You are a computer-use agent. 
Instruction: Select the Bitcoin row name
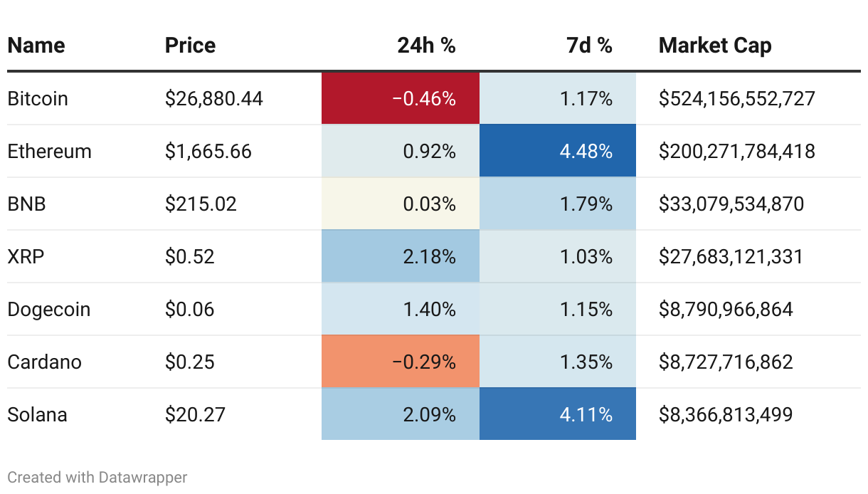pyautogui.click(x=38, y=98)
